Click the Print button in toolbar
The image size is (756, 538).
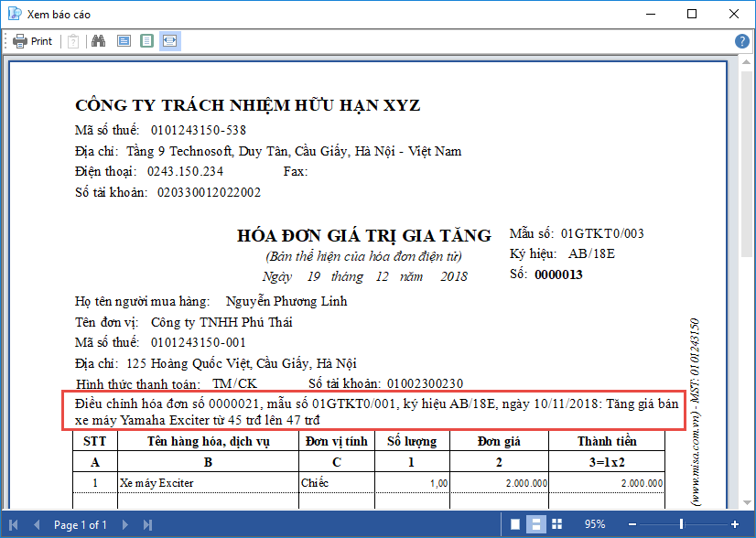point(33,41)
